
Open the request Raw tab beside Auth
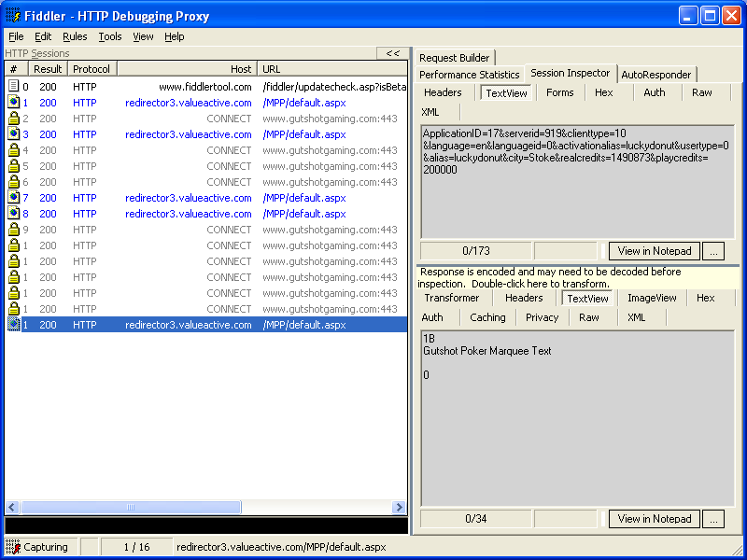(x=702, y=92)
